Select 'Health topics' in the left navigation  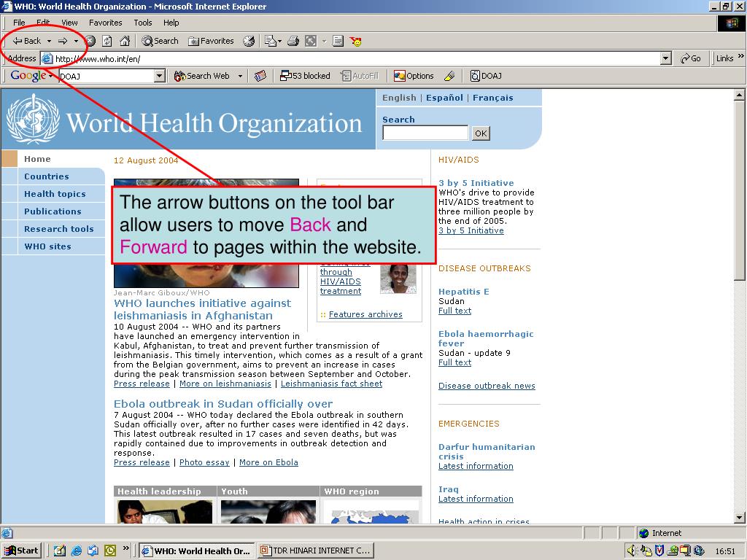[55, 194]
